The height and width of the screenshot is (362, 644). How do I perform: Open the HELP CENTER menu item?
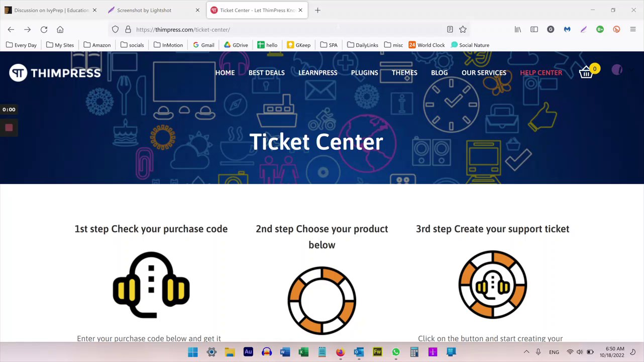pos(541,73)
